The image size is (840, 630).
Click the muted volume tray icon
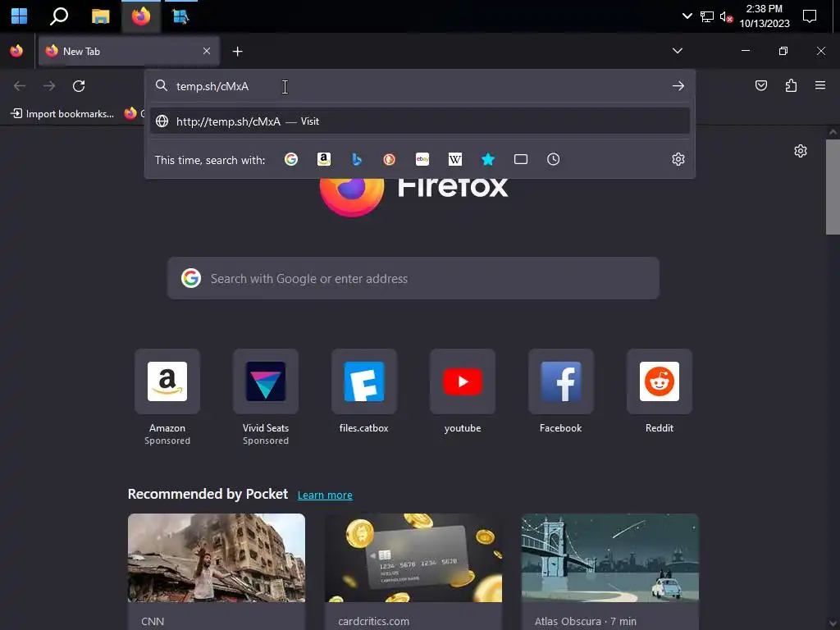pyautogui.click(x=726, y=16)
